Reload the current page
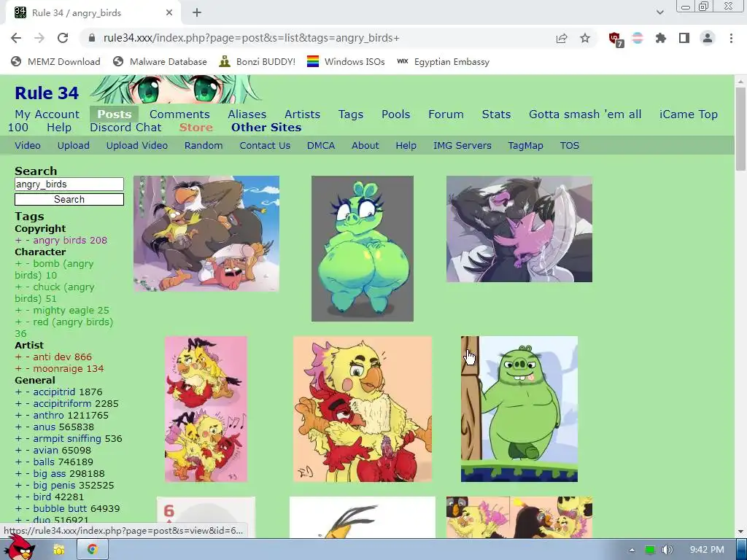 pyautogui.click(x=63, y=38)
